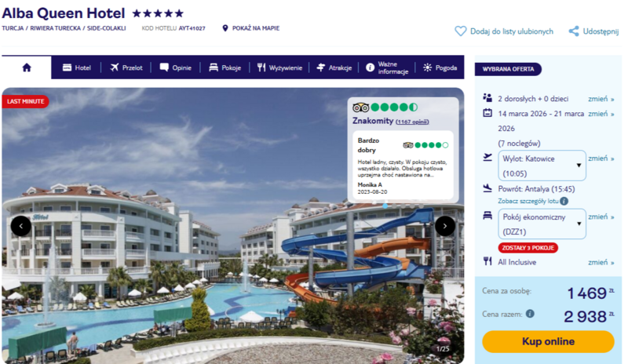Click the share icon next to Udostępnij
Image resolution: width=628 pixels, height=364 pixels.
(x=574, y=31)
